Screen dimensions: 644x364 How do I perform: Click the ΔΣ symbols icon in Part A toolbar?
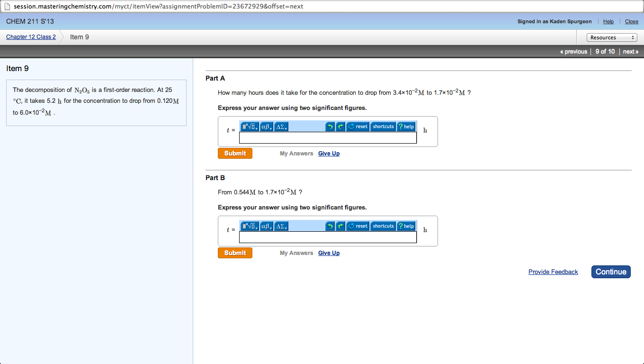pyautogui.click(x=279, y=127)
